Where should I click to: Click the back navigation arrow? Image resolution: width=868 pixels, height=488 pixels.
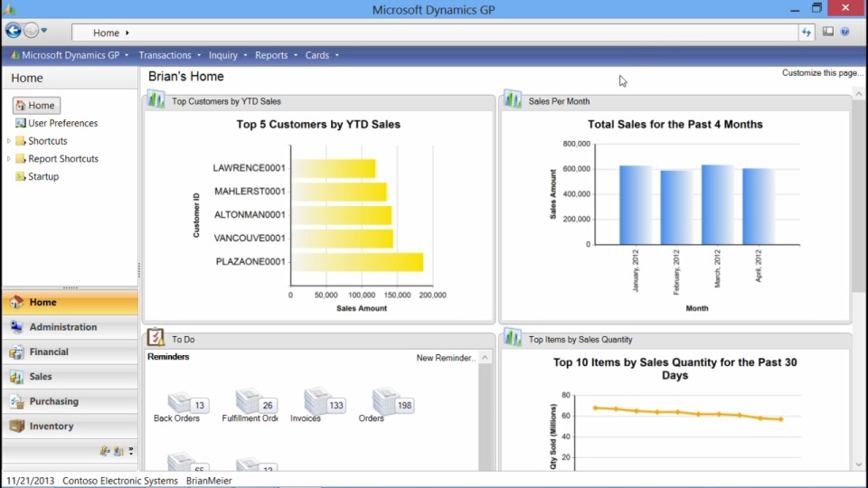(14, 31)
